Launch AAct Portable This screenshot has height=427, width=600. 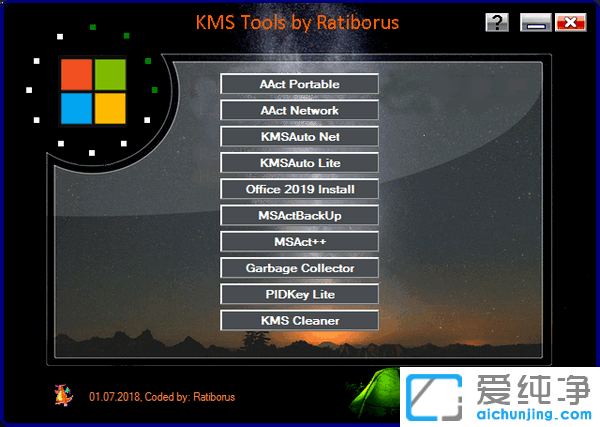point(299,84)
